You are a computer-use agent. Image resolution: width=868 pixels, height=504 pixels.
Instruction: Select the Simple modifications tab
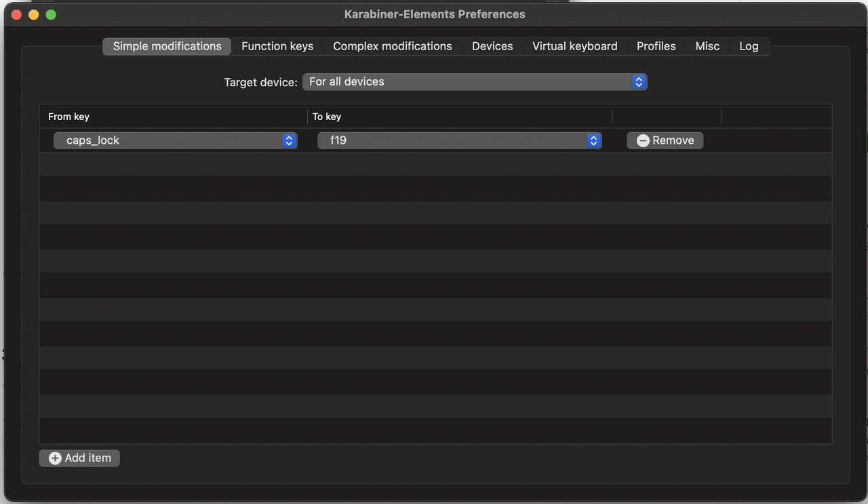click(167, 46)
